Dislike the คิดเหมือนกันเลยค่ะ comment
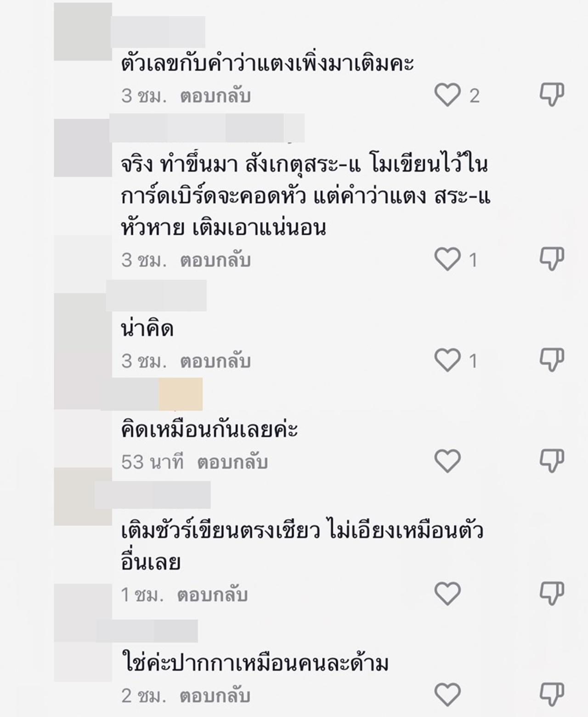The image size is (588, 717). pos(551,461)
